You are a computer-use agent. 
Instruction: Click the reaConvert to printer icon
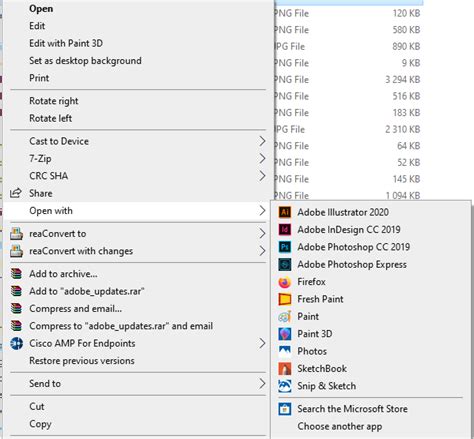tap(16, 234)
